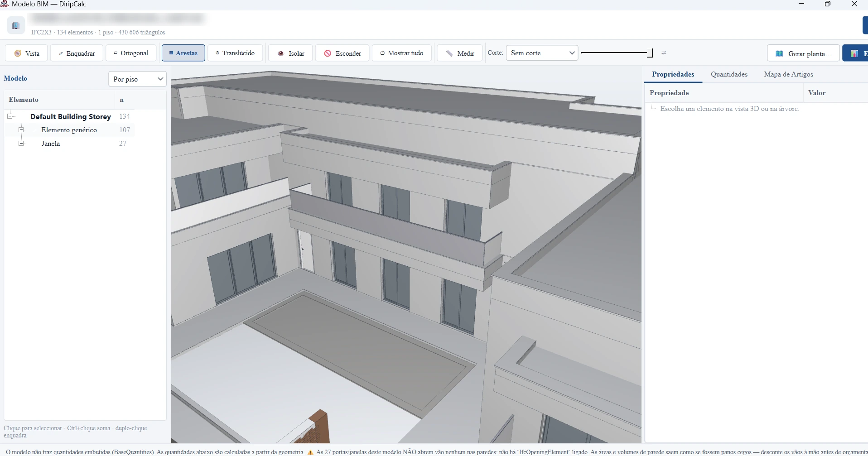Toggle Translúcido transparency mode

click(235, 53)
